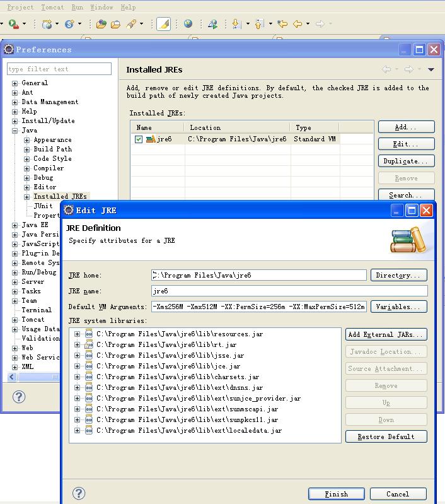445x504 pixels.
Task: Click the localedata.jar jar icon
Action: point(89,430)
